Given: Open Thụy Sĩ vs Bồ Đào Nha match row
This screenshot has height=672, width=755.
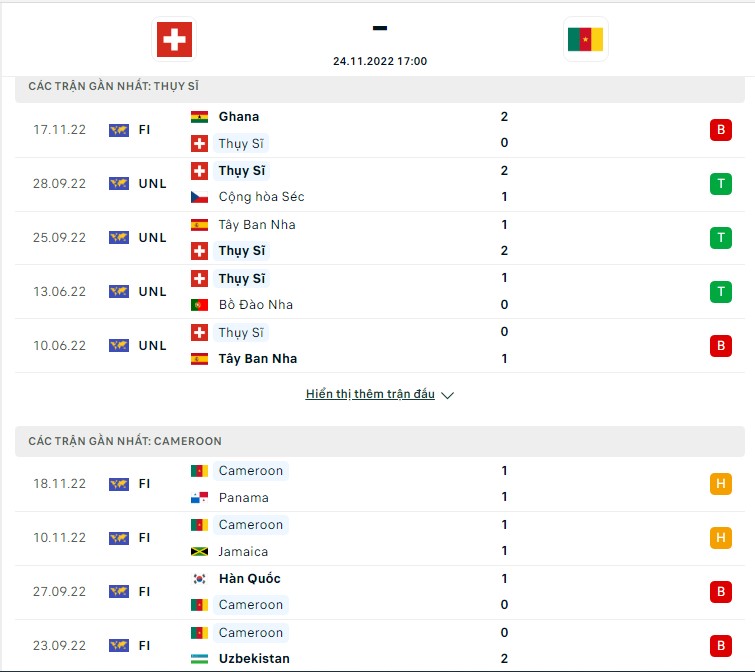Looking at the screenshot, I should point(380,292).
